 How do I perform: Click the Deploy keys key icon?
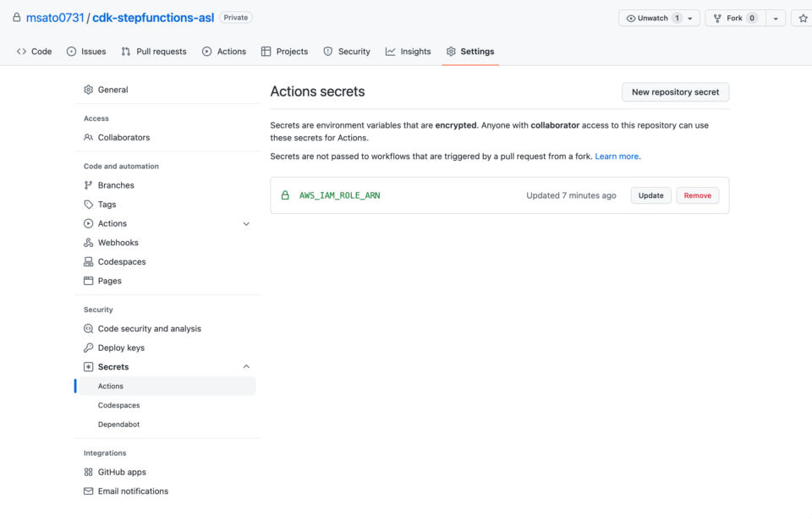(88, 348)
